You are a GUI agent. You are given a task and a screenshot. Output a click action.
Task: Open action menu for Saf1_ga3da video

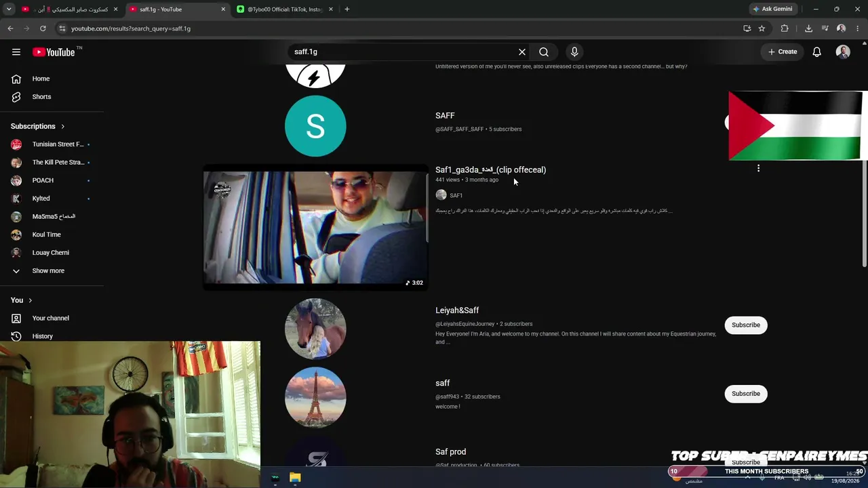758,168
